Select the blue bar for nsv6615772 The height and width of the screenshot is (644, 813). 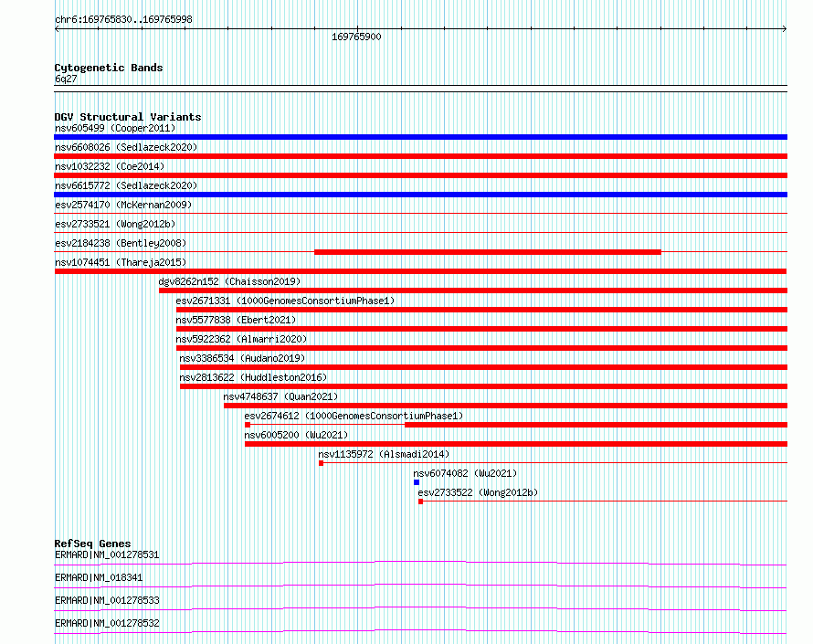pos(420,195)
